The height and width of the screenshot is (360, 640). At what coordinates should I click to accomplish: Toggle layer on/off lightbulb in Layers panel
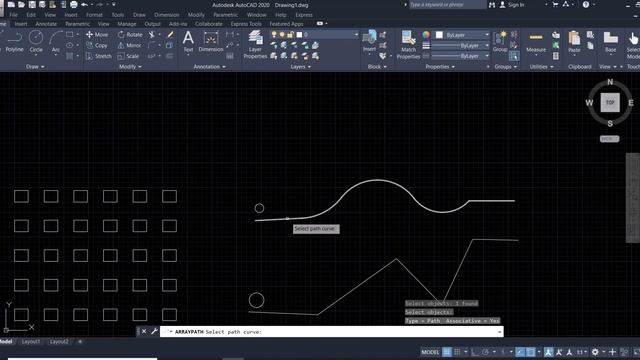(x=274, y=35)
